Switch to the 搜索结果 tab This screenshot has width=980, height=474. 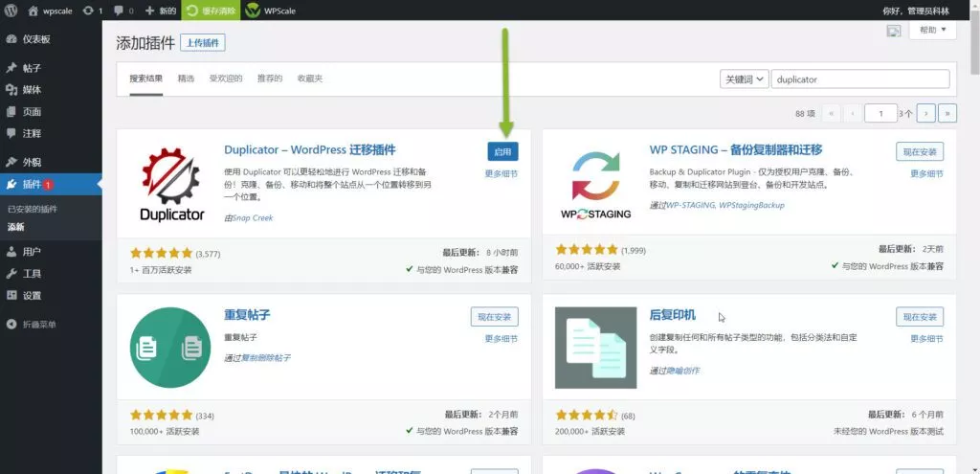click(146, 79)
